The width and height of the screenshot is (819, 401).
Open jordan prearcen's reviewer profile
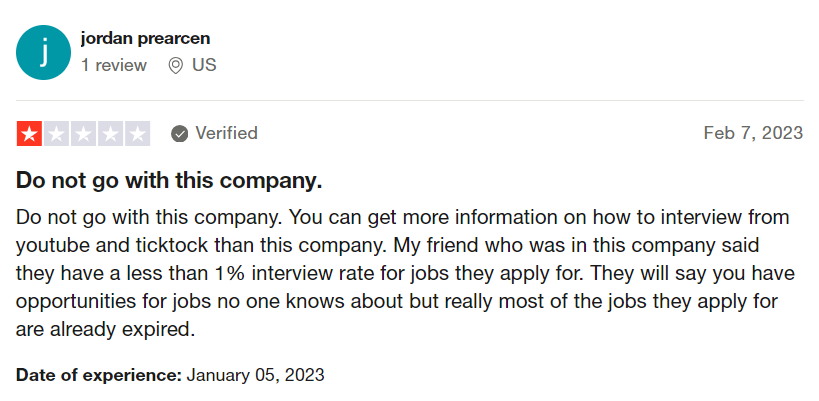click(x=145, y=38)
